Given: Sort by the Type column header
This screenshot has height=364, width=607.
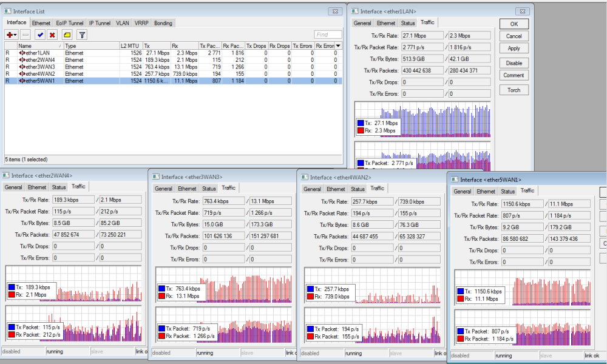Looking at the screenshot, I should click(92, 45).
